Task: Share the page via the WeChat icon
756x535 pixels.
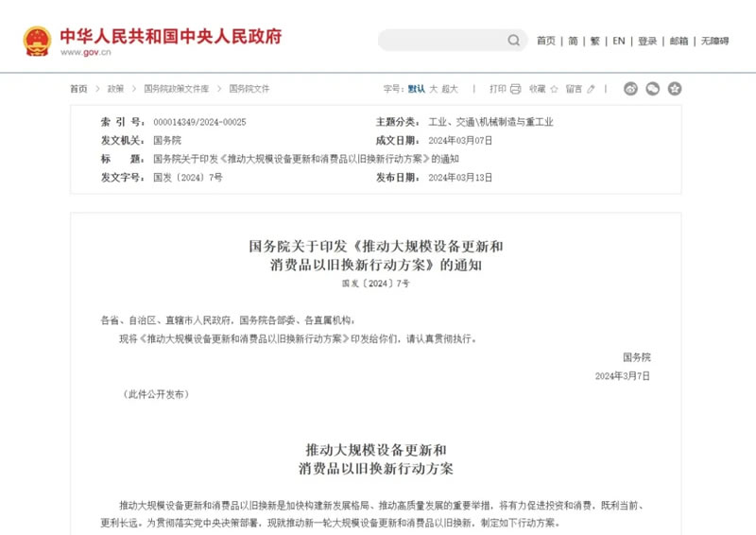Action: tap(652, 89)
